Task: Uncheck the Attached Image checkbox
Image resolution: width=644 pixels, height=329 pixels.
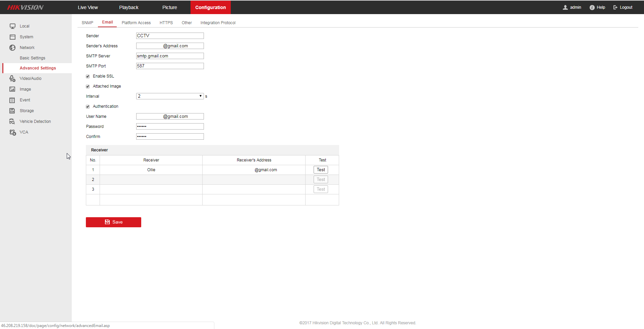Action: 88,87
